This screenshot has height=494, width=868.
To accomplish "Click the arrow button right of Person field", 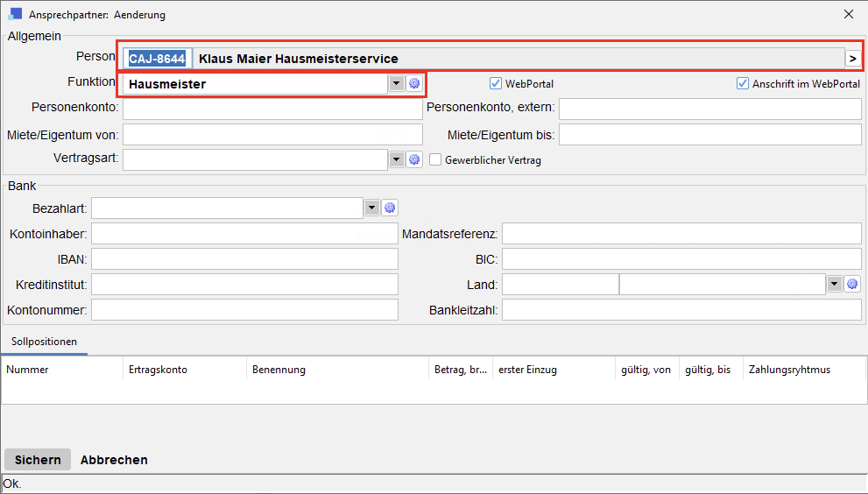I will [852, 58].
